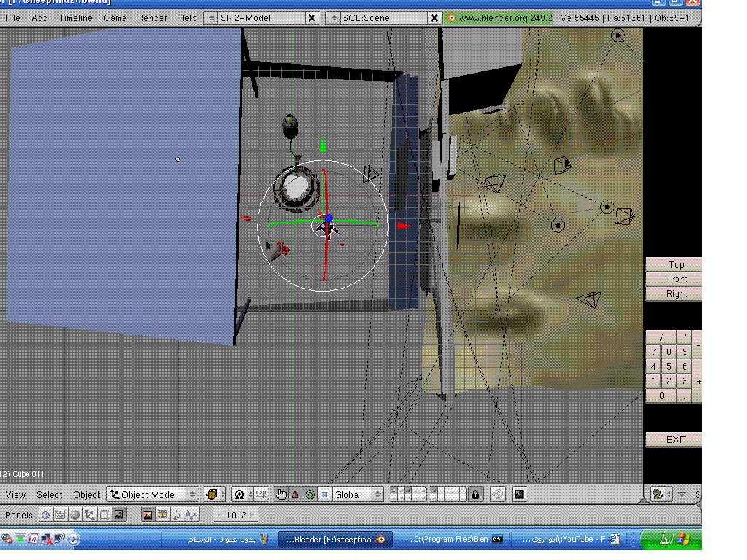Open the C:\Program Files\Blen console taskbar button

[x=453, y=540]
